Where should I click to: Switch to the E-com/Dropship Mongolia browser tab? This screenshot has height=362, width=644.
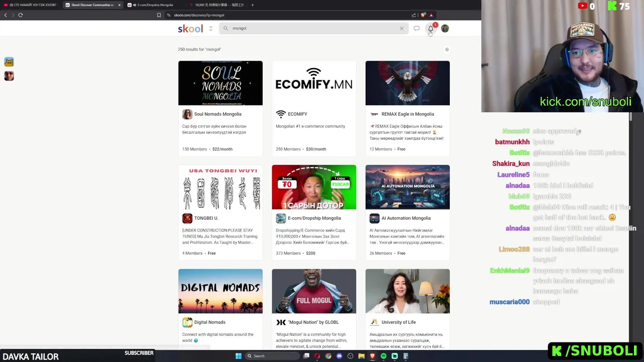pyautogui.click(x=156, y=5)
